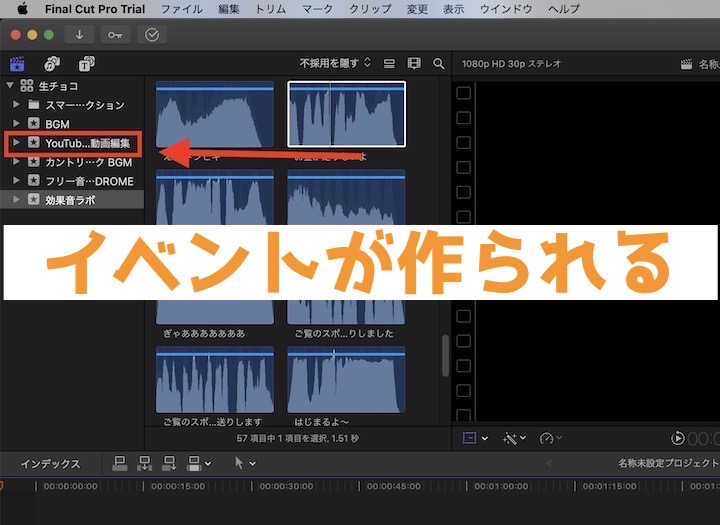Image resolution: width=720 pixels, height=525 pixels.
Task: Open the tool selector dropdown chevron
Action: click(253, 464)
